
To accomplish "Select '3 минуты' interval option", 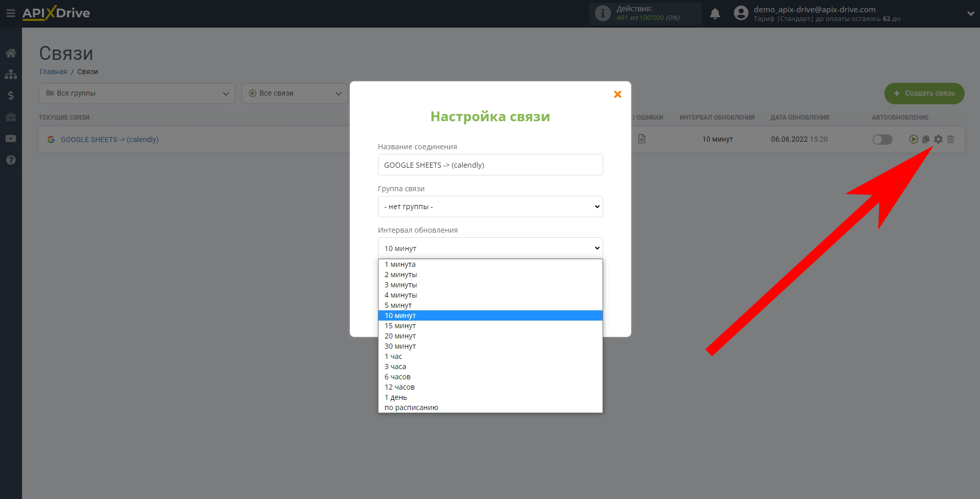I will 490,285.
